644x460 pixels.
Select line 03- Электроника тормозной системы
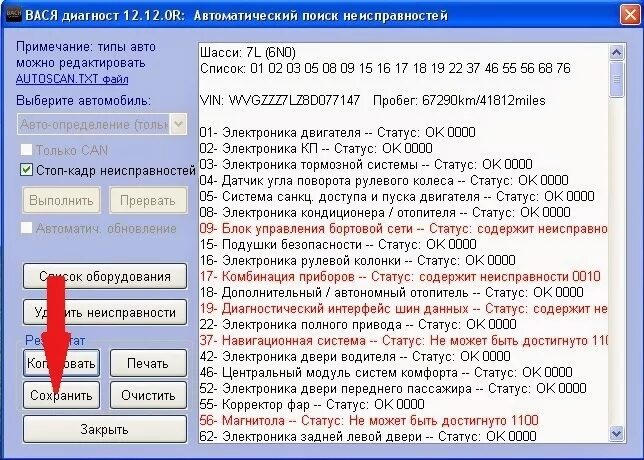click(366, 164)
